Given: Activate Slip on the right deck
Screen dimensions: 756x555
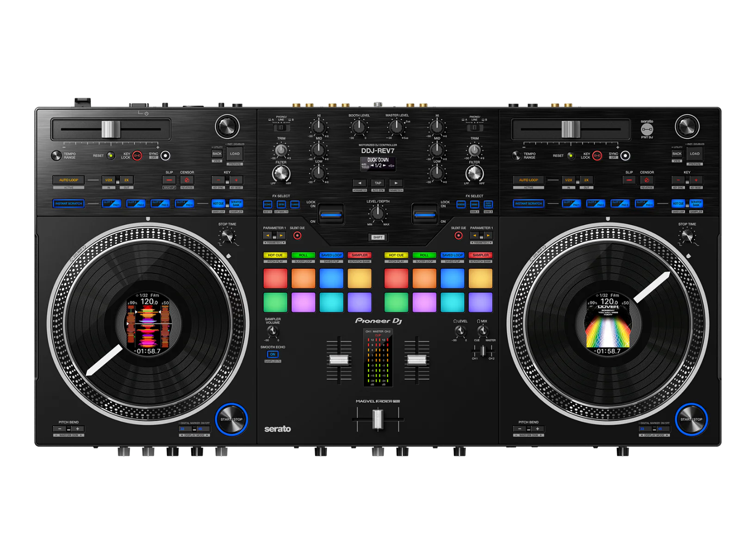Looking at the screenshot, I should pos(629,180).
